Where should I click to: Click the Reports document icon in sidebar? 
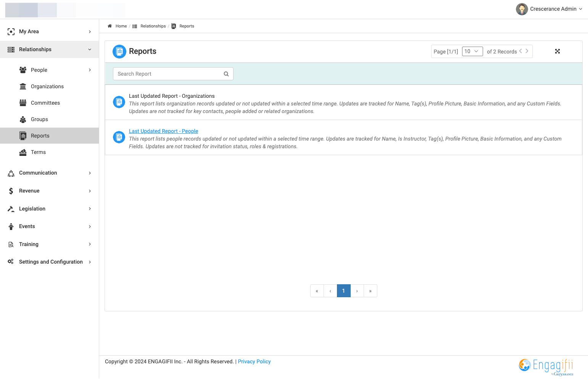tap(23, 136)
